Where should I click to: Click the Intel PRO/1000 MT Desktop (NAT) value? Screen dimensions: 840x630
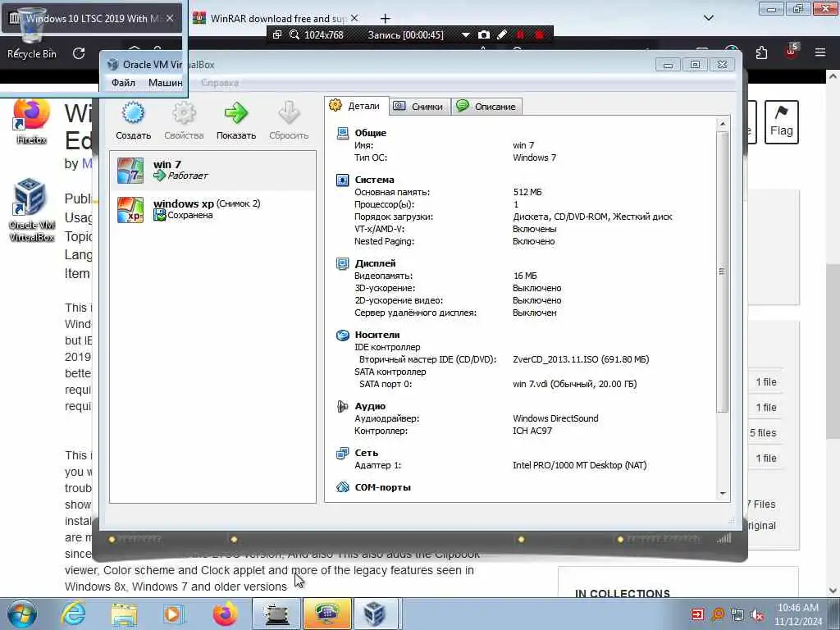(x=580, y=465)
